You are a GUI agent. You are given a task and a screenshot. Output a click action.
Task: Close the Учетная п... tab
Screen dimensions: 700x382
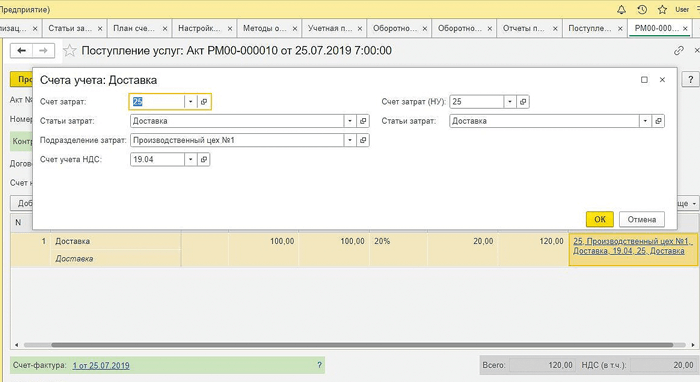click(x=360, y=29)
